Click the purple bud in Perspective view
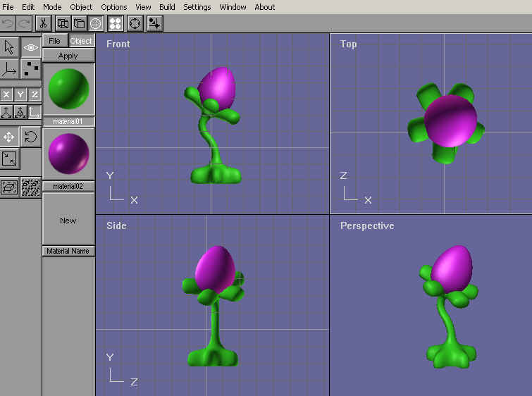Image resolution: width=532 pixels, height=396 pixels. click(454, 269)
